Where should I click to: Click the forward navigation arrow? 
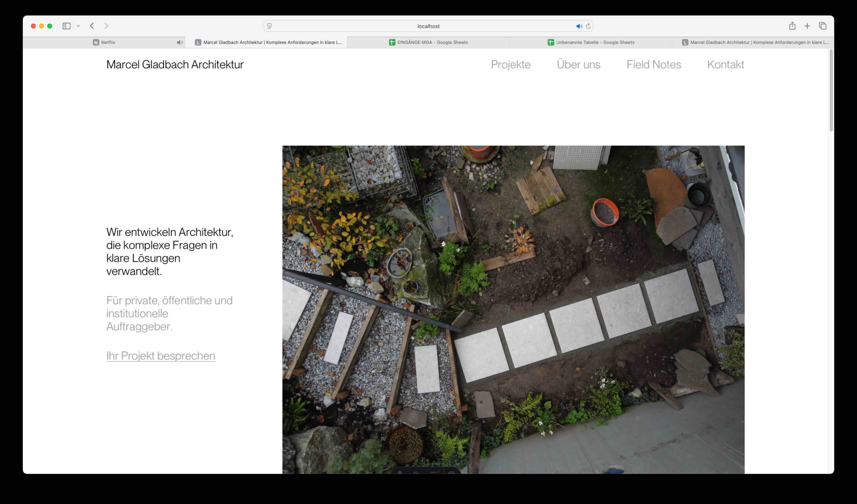[106, 26]
